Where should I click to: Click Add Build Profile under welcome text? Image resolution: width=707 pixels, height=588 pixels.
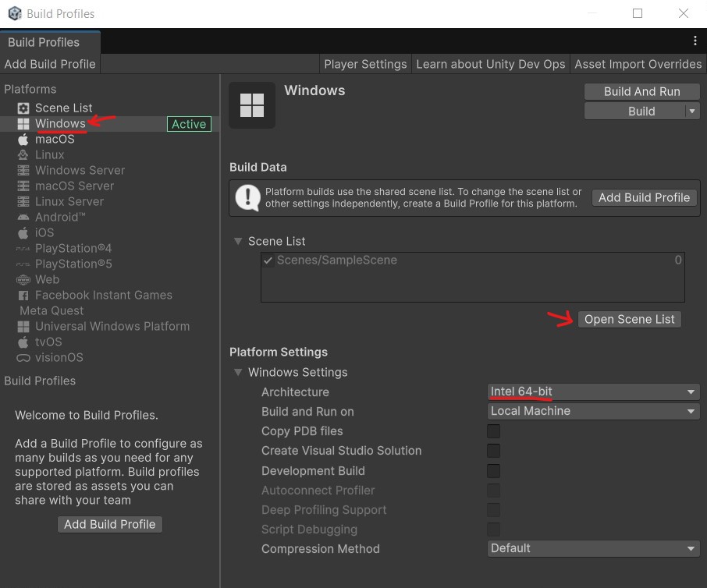coord(109,525)
